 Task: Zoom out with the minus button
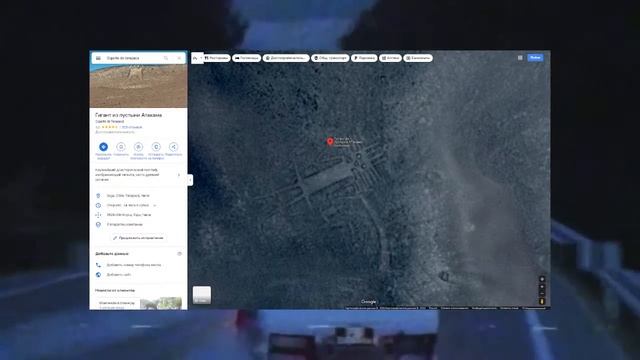click(542, 293)
